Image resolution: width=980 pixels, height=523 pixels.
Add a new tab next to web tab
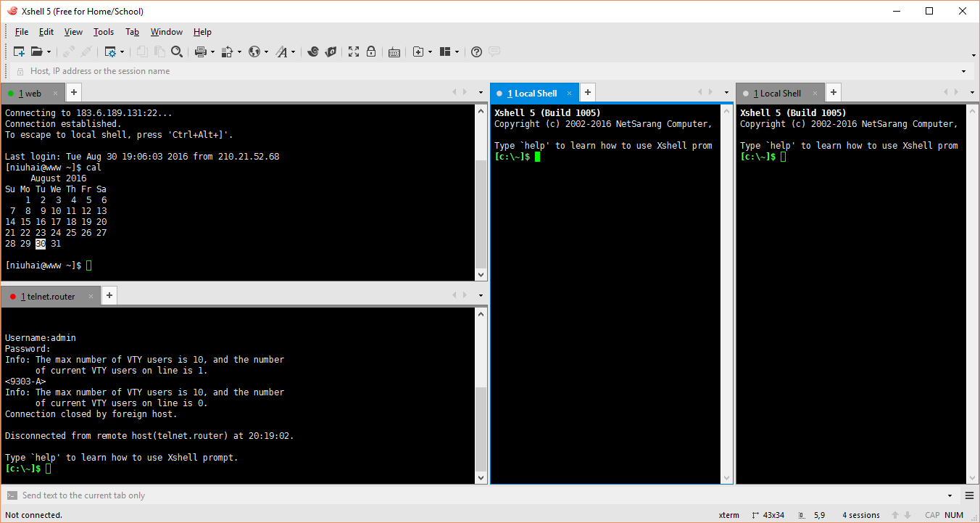coord(74,92)
